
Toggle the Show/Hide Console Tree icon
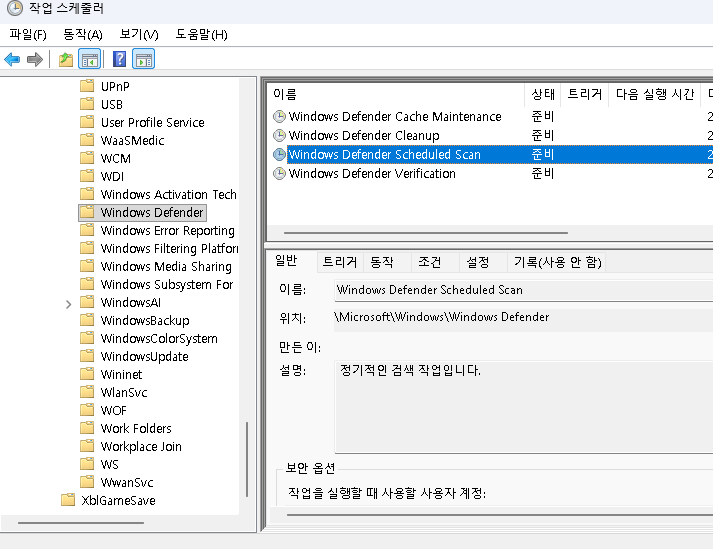point(89,59)
